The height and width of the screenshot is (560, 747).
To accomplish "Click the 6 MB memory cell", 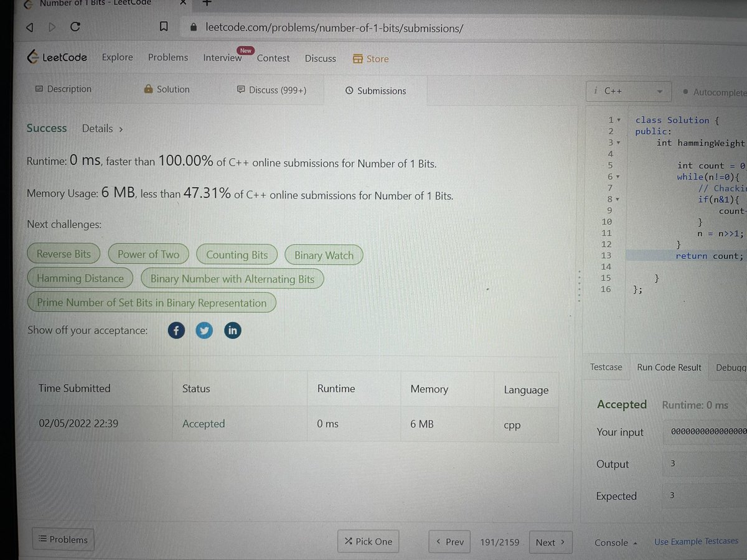I will (x=422, y=424).
